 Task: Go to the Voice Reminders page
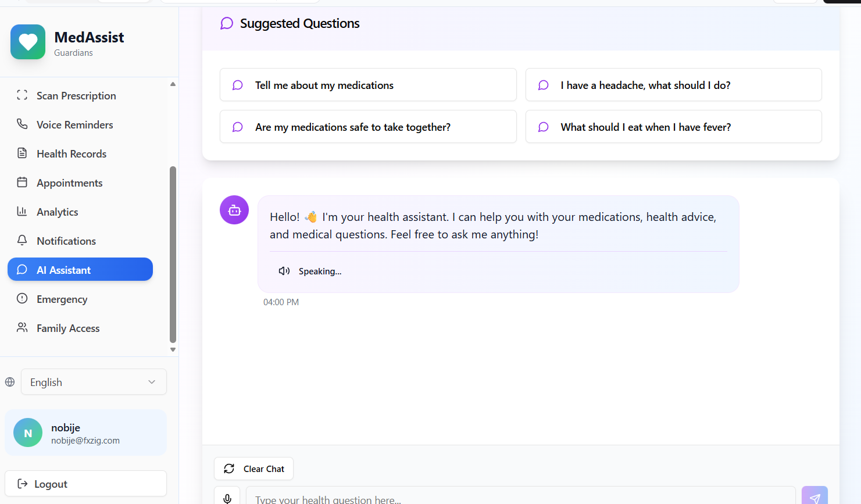coord(74,125)
